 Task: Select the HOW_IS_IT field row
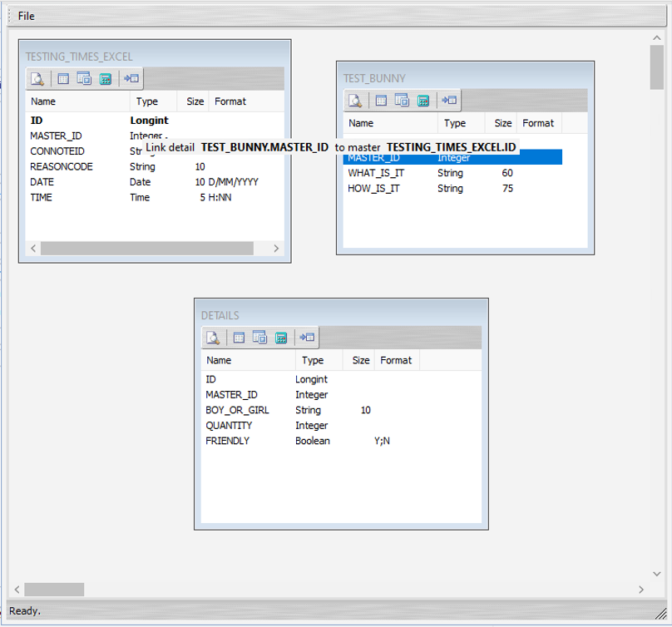452,189
